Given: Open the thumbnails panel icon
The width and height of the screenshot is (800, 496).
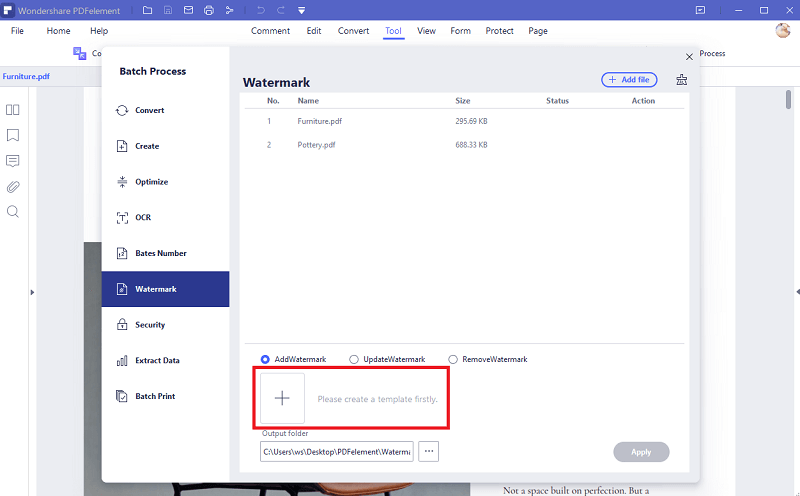Looking at the screenshot, I should pyautogui.click(x=13, y=110).
